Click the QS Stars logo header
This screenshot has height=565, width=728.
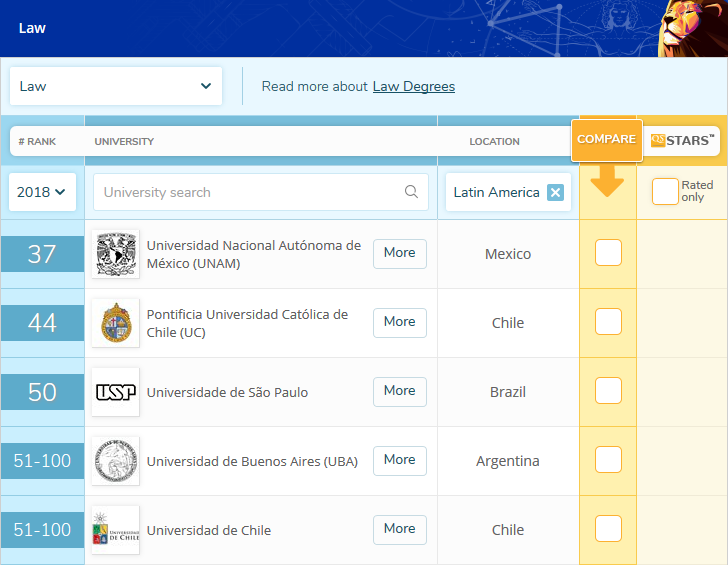pyautogui.click(x=682, y=141)
